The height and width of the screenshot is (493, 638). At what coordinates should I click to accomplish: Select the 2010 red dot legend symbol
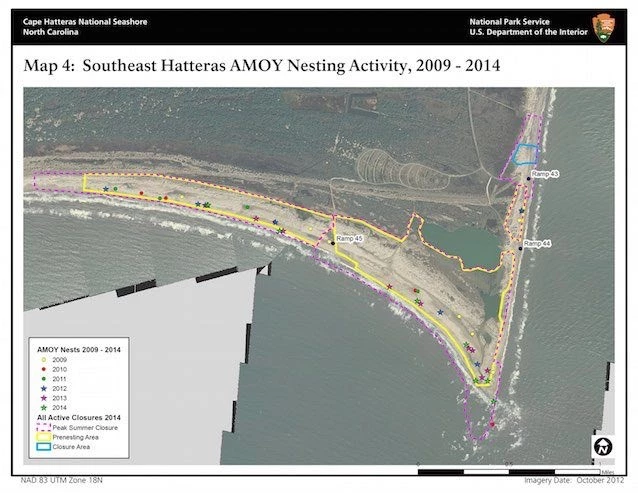(x=43, y=371)
